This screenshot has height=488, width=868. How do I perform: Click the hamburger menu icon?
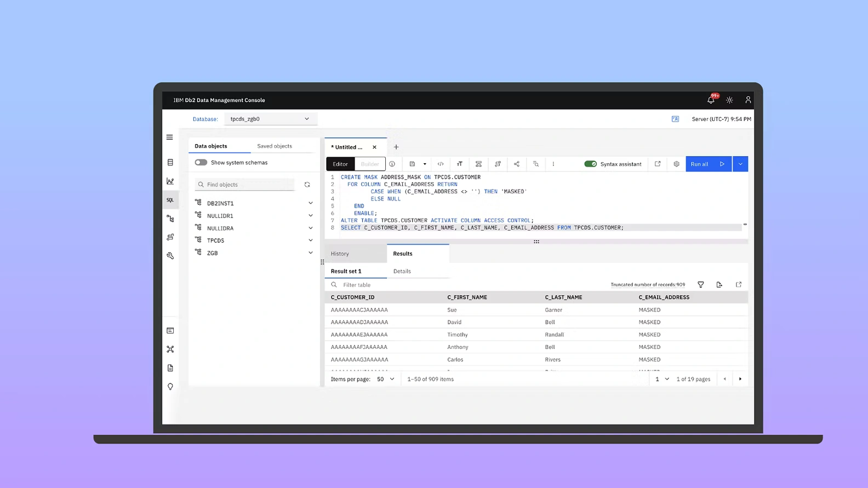coord(170,137)
